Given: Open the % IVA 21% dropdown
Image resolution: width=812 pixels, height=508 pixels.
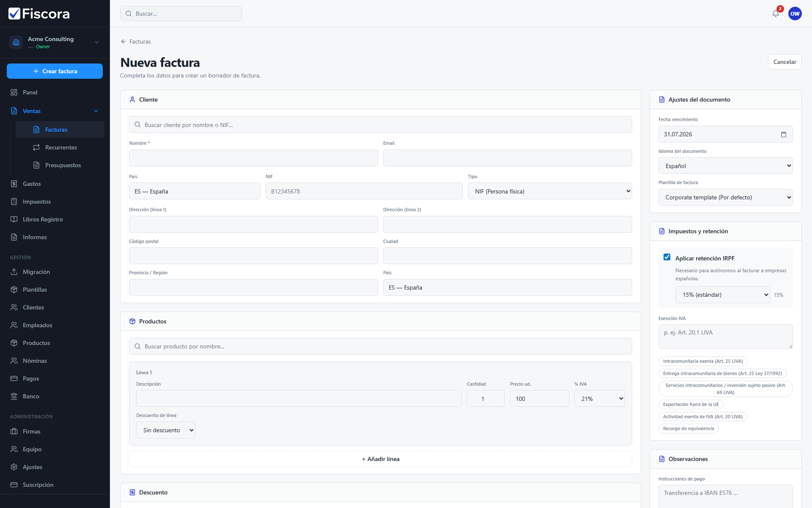Looking at the screenshot, I should tap(599, 399).
